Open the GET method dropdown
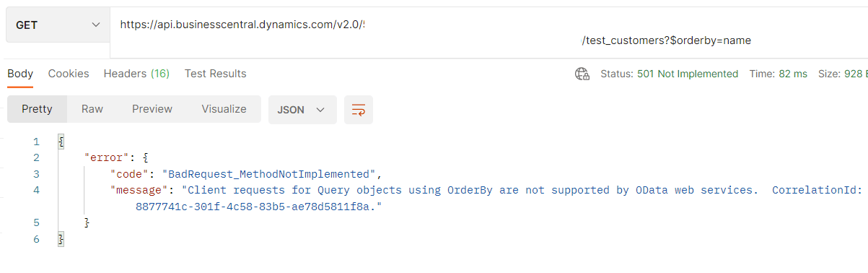This screenshot has height=273, width=868. coord(58,25)
